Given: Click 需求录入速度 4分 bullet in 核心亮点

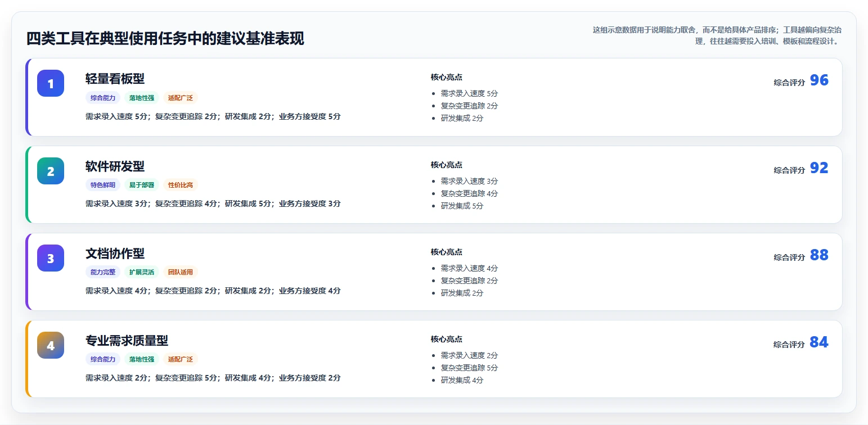Looking at the screenshot, I should tap(469, 268).
